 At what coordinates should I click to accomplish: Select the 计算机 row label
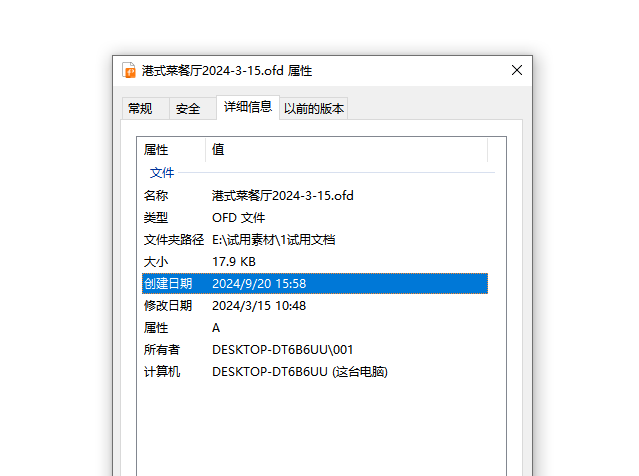pos(162,372)
